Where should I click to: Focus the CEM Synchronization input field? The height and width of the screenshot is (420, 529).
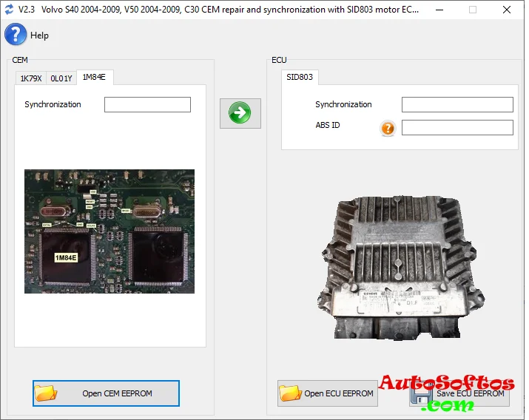coord(147,105)
